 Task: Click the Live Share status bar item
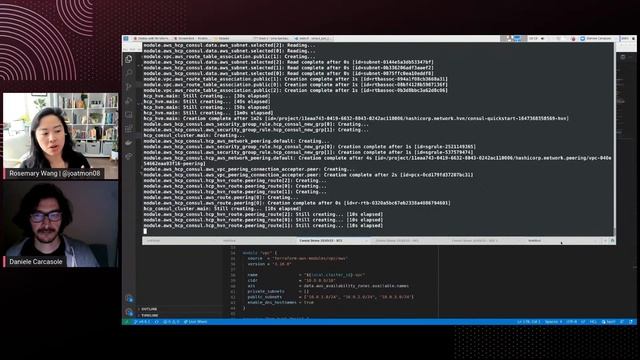tap(196, 322)
